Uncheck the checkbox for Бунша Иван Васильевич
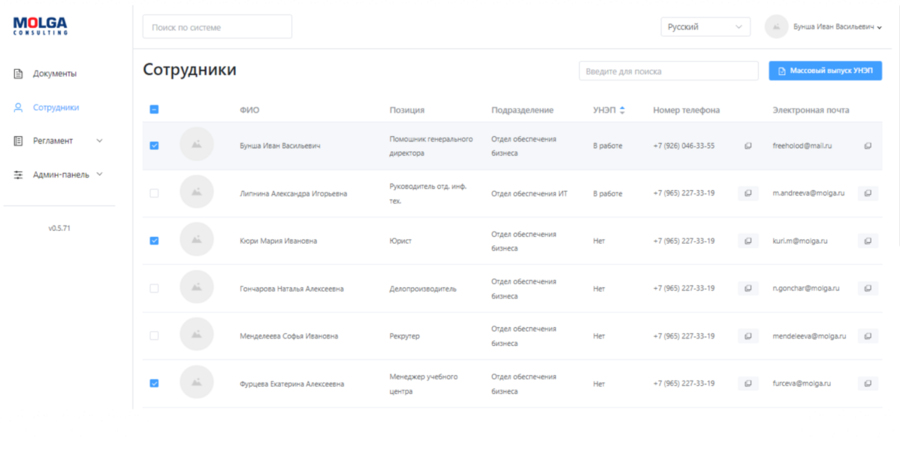900x452 pixels. (x=154, y=146)
